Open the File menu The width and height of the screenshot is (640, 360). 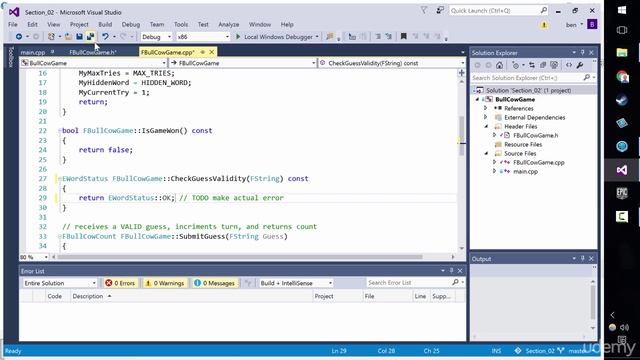(x=13, y=24)
